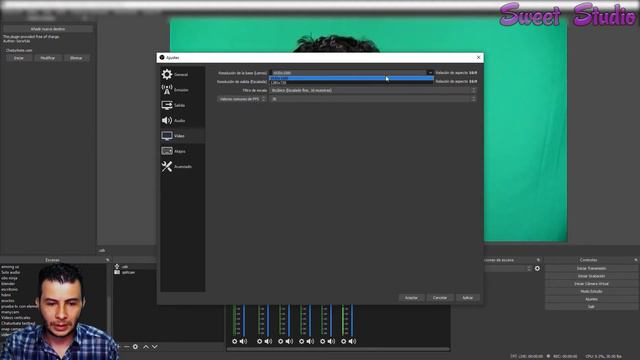Select the 'Solo audio' scene
Viewport: 640px width, 360px height.
point(11,272)
